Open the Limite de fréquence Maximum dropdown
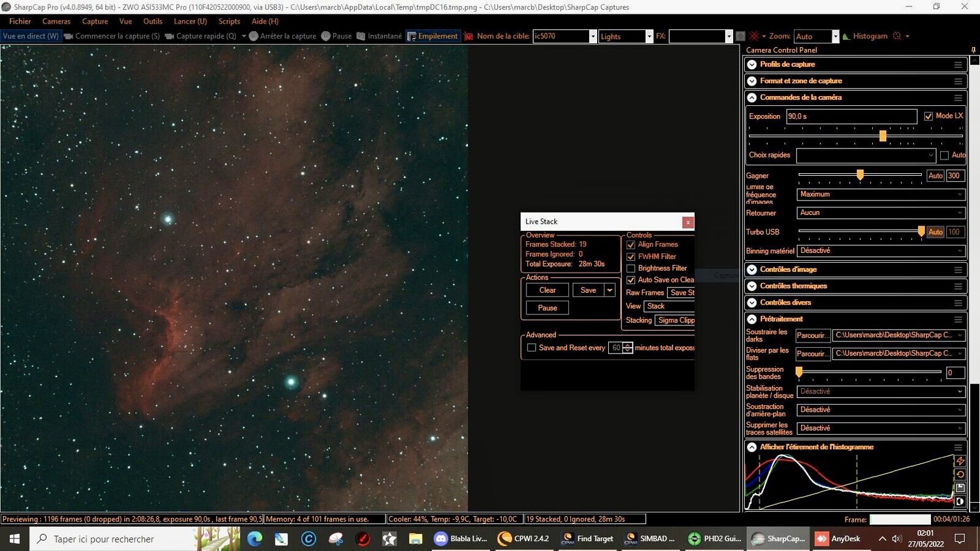 [x=881, y=194]
